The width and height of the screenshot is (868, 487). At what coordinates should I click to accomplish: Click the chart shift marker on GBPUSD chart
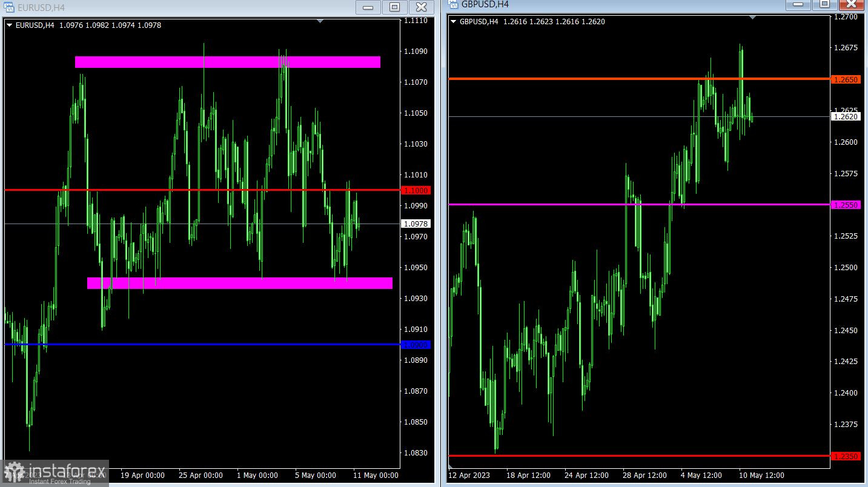pos(752,18)
